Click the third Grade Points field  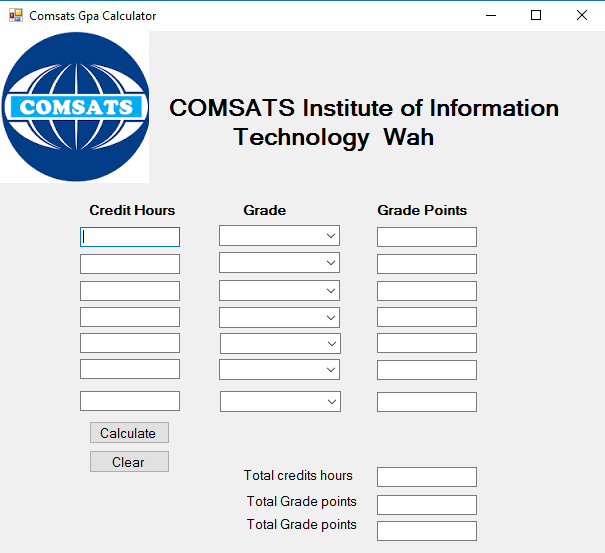click(x=427, y=291)
